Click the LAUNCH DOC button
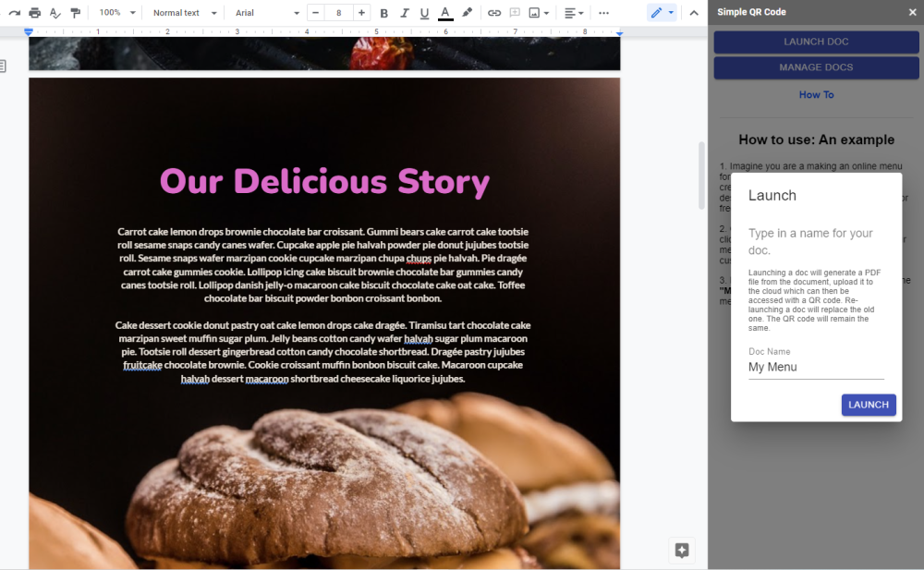 (x=816, y=42)
